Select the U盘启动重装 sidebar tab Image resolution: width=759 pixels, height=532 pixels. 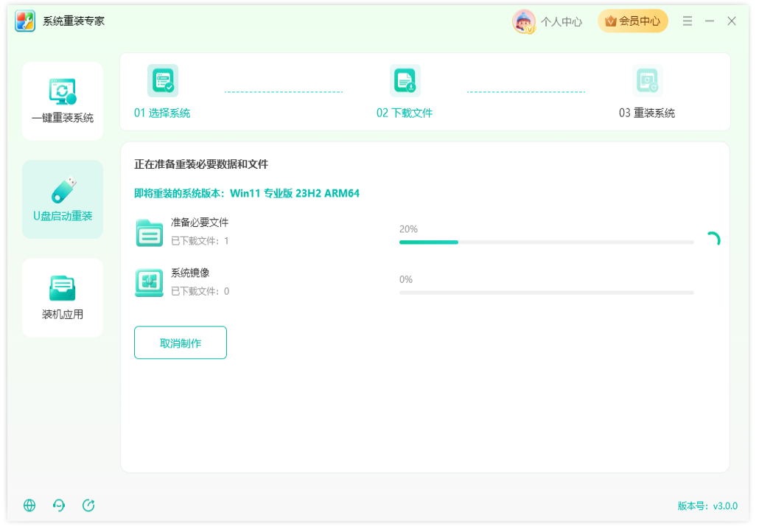(63, 200)
